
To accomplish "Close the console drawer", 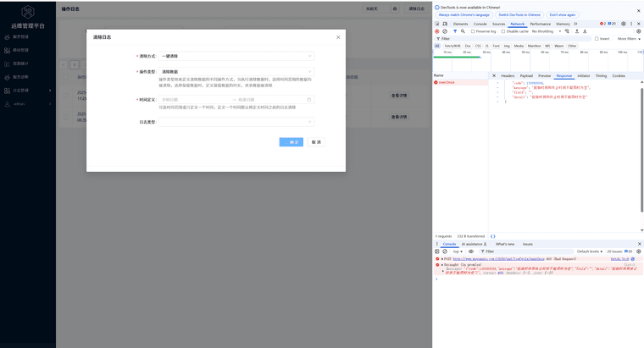I will click(639, 244).
